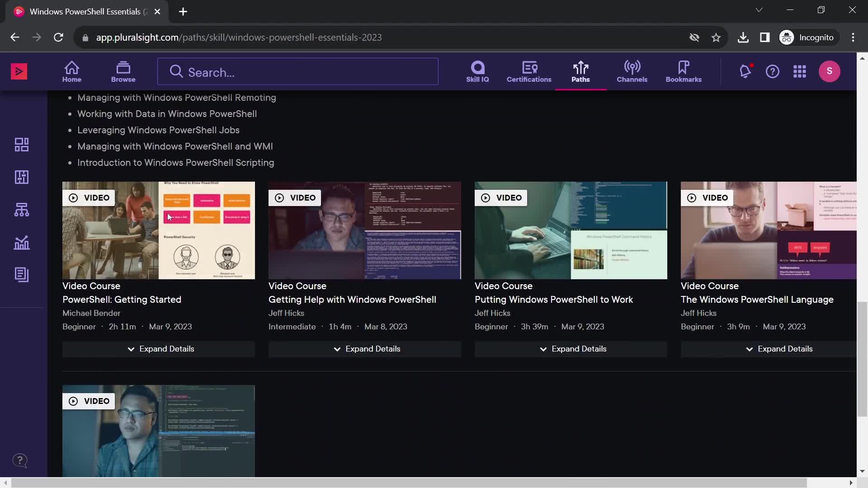The width and height of the screenshot is (868, 488).
Task: Open Getting Help with Windows PowerShell title
Action: click(x=352, y=300)
